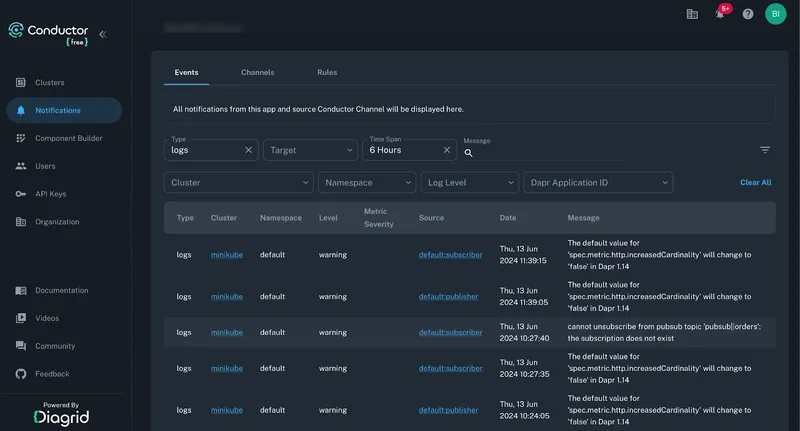
Task: Expand the Target dropdown
Action: click(310, 150)
